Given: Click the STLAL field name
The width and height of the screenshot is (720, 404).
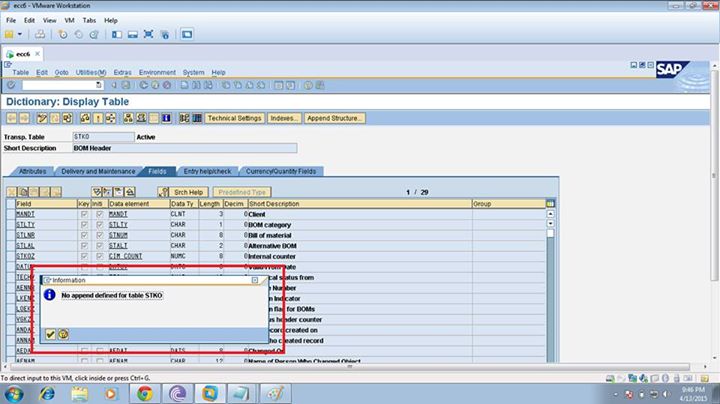Looking at the screenshot, I should pyautogui.click(x=25, y=246).
